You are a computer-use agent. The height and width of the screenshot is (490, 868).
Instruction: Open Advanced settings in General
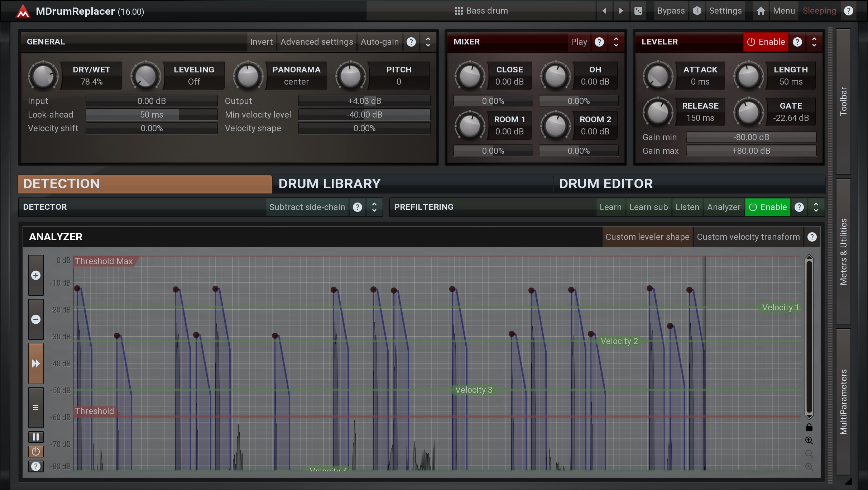pyautogui.click(x=317, y=42)
